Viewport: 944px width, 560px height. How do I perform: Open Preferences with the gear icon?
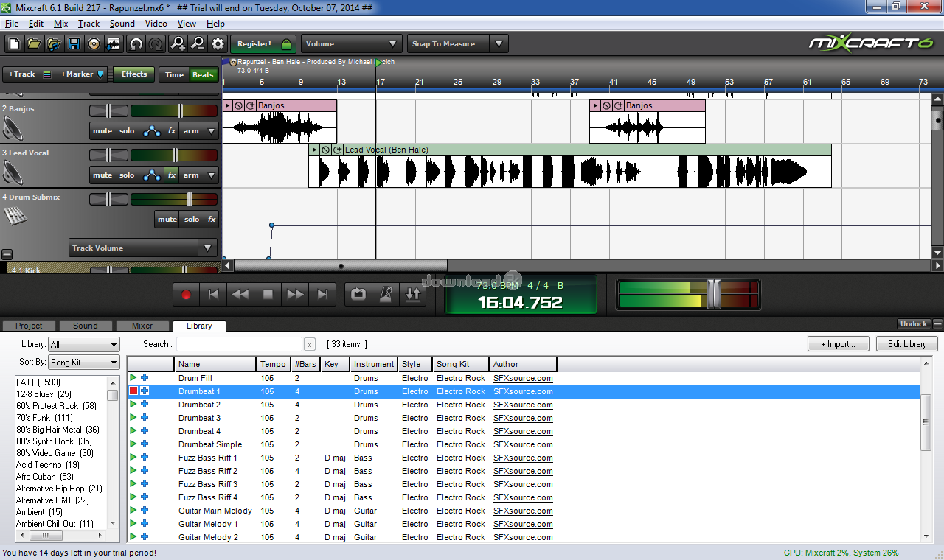(218, 44)
